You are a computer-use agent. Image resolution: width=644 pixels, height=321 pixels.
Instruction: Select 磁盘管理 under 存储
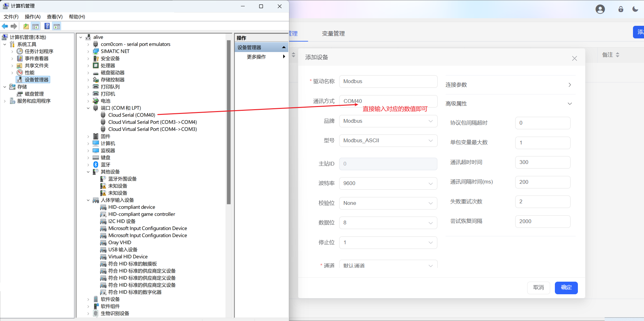click(35, 93)
